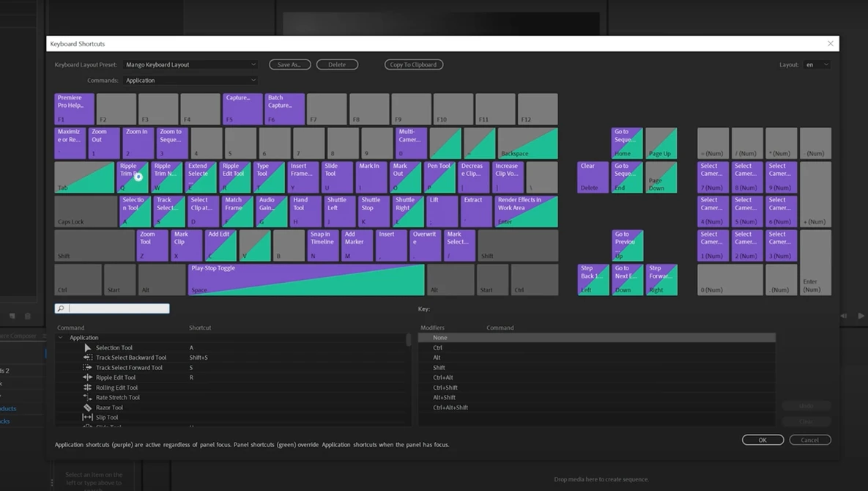This screenshot has width=868, height=491.
Task: Click the Ripple Edit Tool icon in list
Action: 87,377
